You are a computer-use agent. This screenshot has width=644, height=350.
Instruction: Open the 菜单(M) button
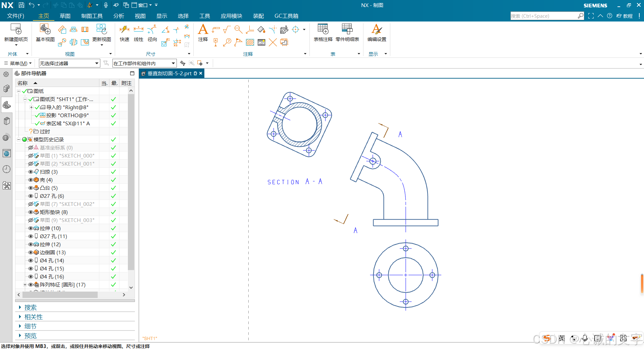click(x=18, y=63)
